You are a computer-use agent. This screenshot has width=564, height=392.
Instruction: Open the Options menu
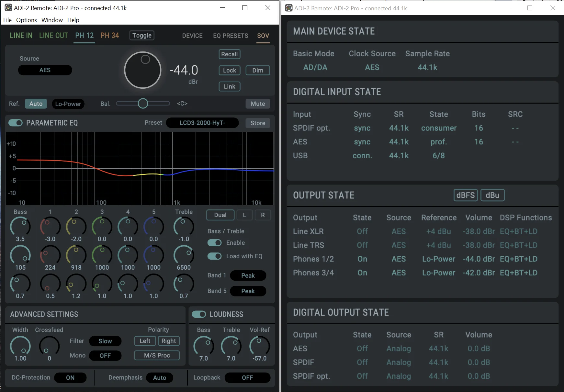[x=27, y=20]
